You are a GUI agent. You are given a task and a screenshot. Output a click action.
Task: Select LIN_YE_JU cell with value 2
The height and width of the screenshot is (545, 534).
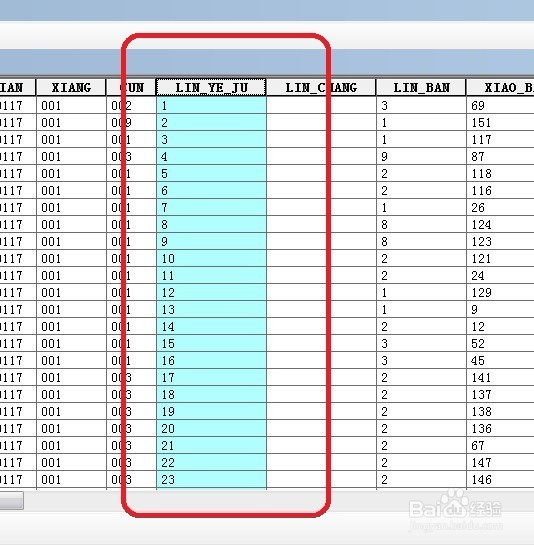point(211,122)
